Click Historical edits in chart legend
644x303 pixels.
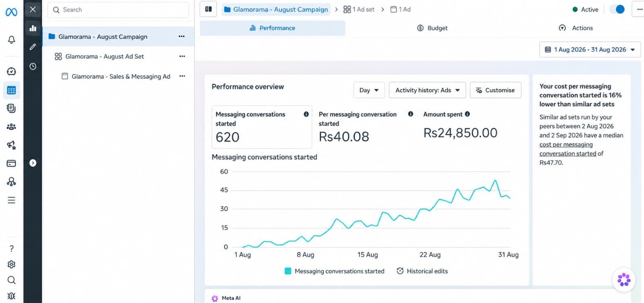coord(422,271)
